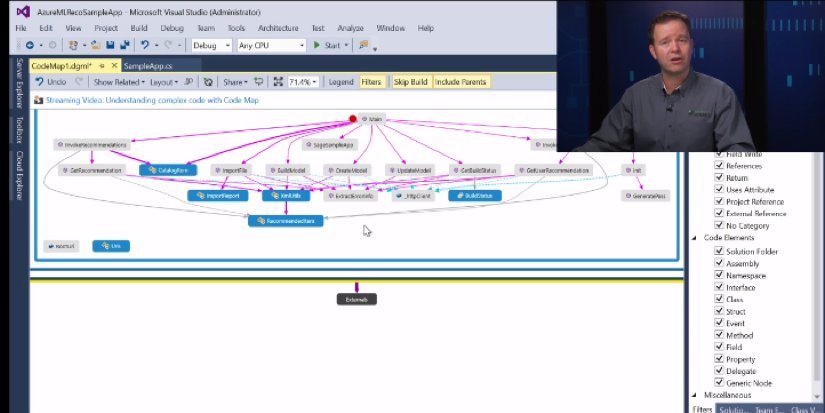Click Undo in the Code Map toolbar
This screenshot has width=825, height=413.
coord(51,82)
